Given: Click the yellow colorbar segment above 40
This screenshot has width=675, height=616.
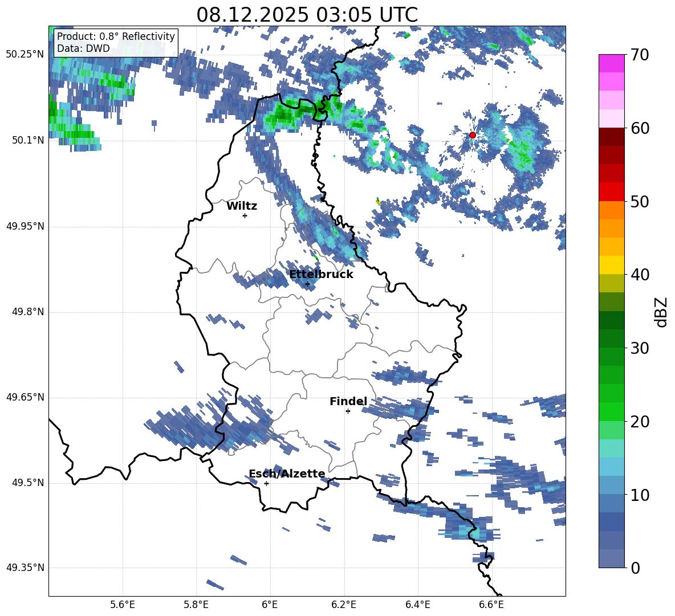Looking at the screenshot, I should click(x=611, y=265).
